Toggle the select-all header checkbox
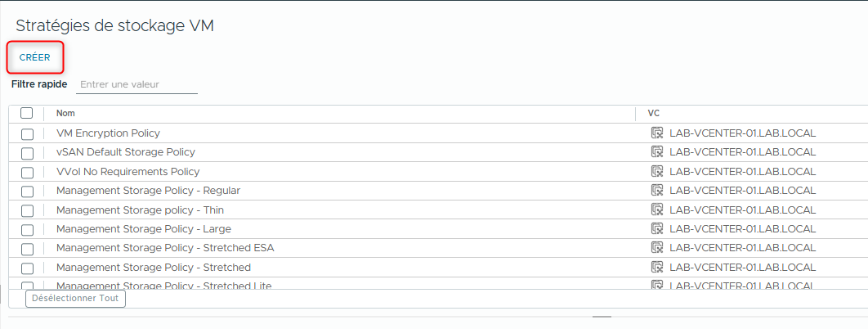 click(x=27, y=113)
